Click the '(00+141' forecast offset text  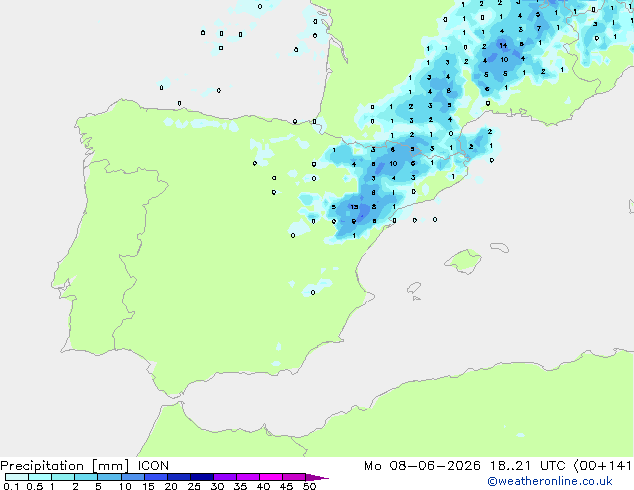[602, 466]
